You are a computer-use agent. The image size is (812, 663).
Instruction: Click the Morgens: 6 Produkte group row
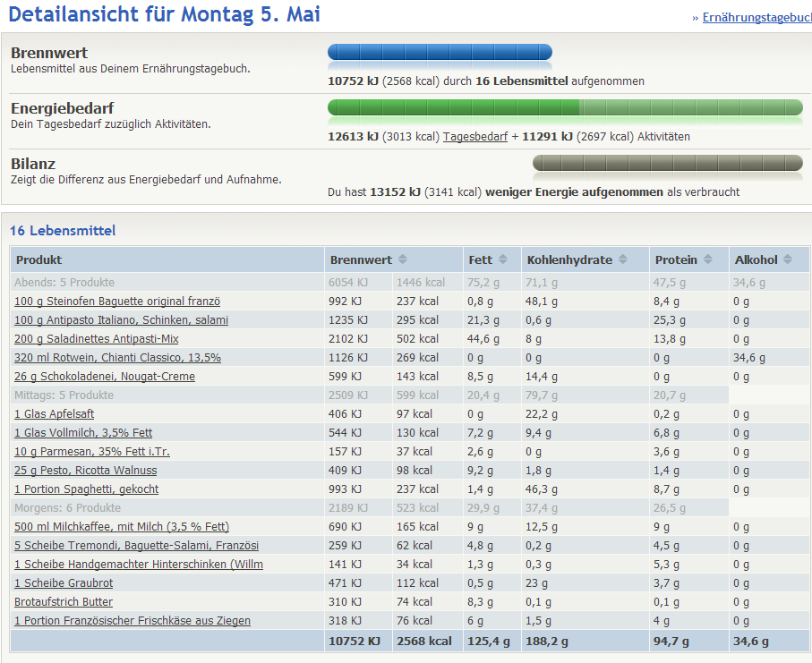tap(66, 508)
